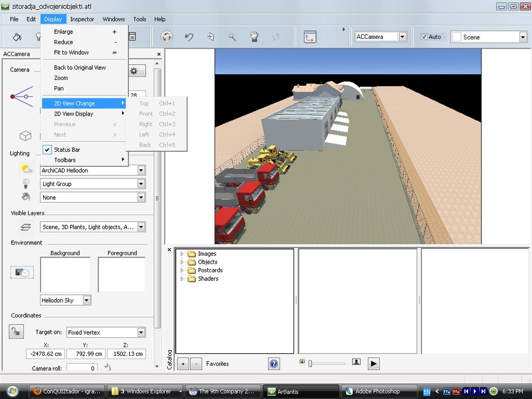Click the coordinates lock icon
Image resolution: width=532 pixels, height=399 pixels.
coord(17,331)
